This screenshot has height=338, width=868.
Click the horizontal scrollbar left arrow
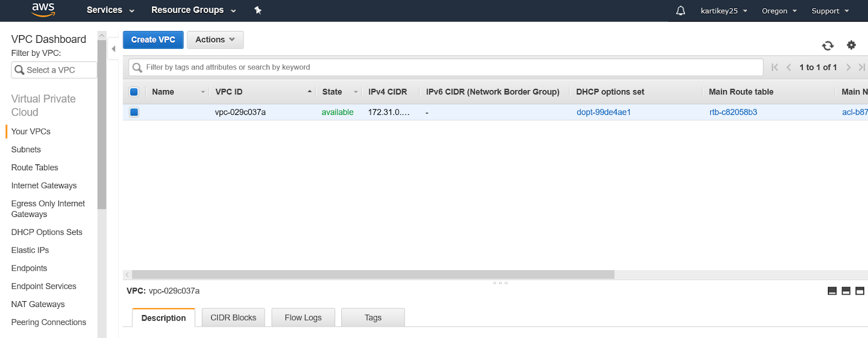click(x=127, y=275)
